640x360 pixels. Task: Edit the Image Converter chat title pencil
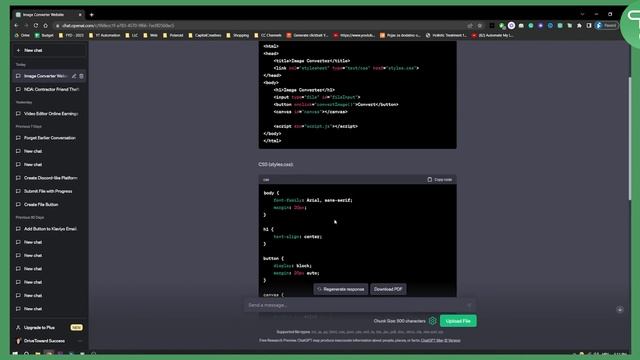point(74,76)
